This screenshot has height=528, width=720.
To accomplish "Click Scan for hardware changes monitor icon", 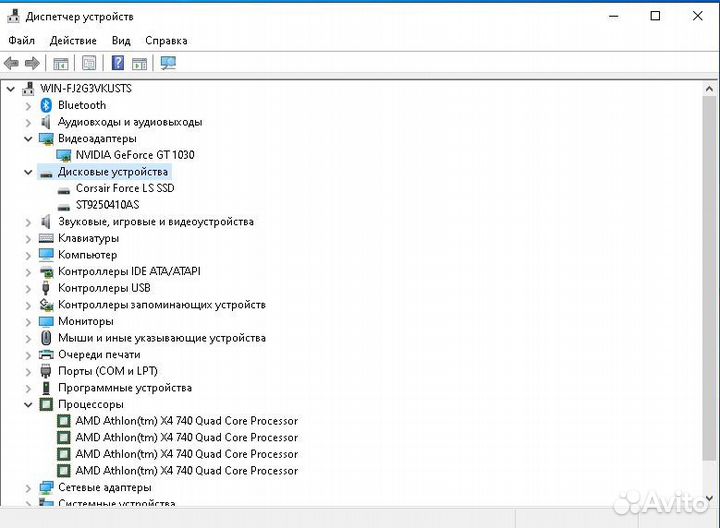I will click(x=168, y=63).
